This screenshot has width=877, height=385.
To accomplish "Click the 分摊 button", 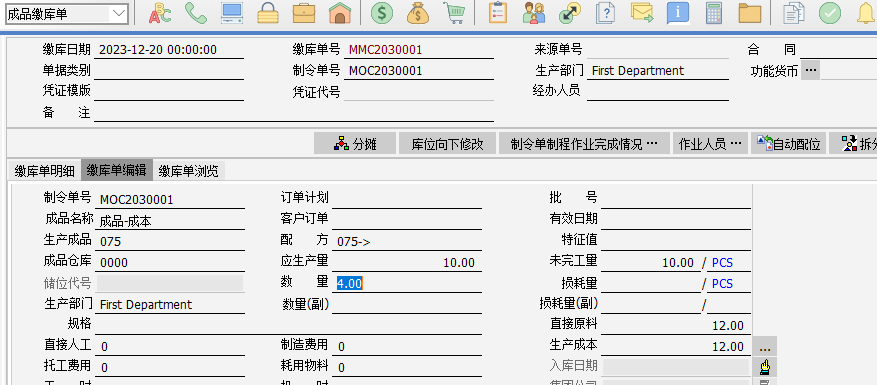I will tap(355, 144).
